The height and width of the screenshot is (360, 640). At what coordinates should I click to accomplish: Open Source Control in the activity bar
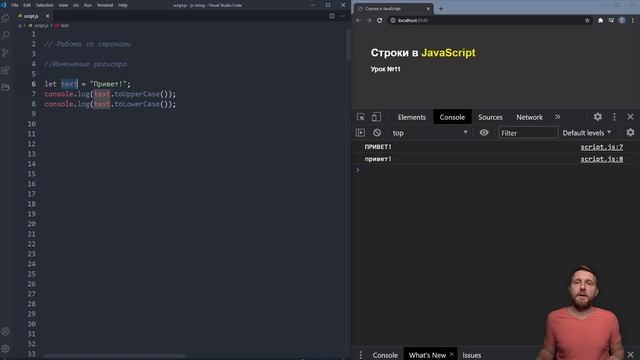click(x=5, y=53)
